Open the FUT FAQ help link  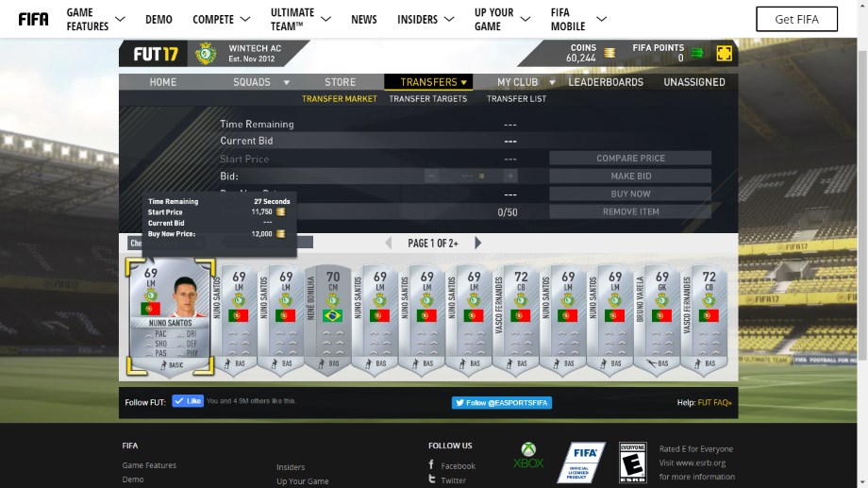pos(714,403)
